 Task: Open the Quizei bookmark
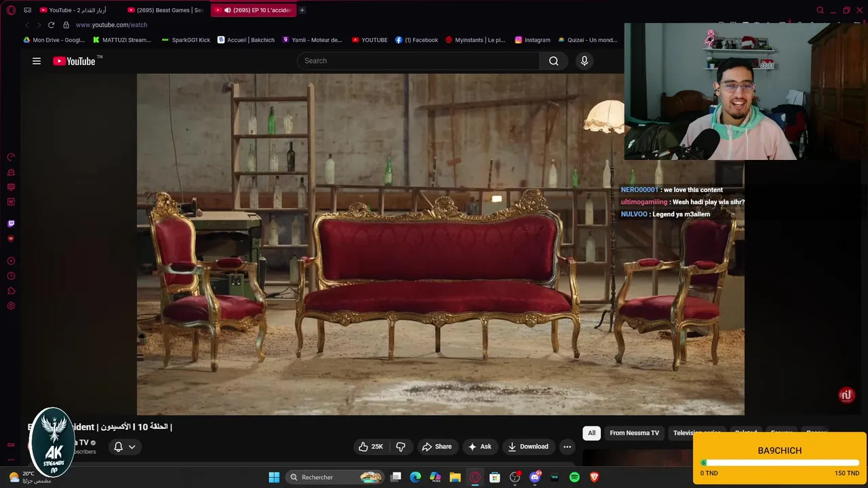(587, 40)
